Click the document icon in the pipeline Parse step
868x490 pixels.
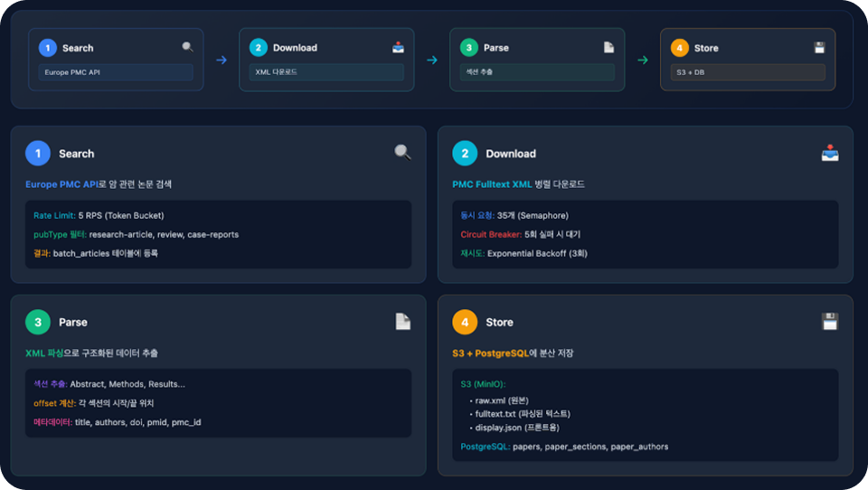[609, 47]
